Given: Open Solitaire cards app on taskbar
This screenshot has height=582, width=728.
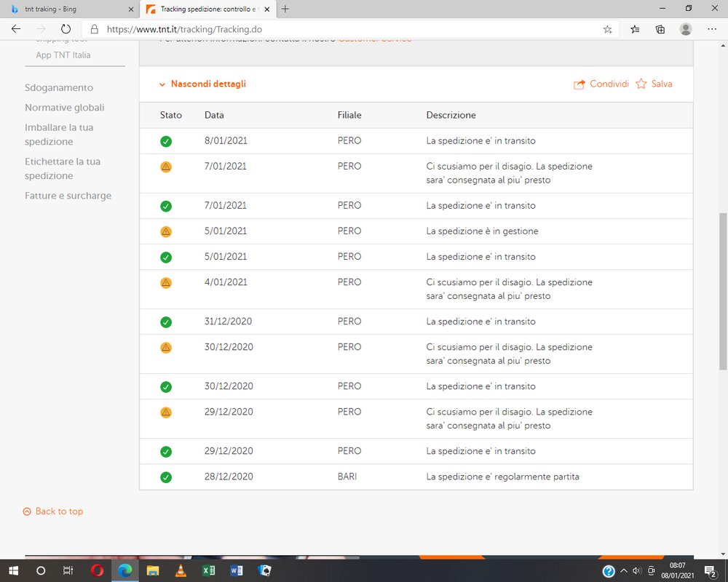Looking at the screenshot, I should click(264, 570).
